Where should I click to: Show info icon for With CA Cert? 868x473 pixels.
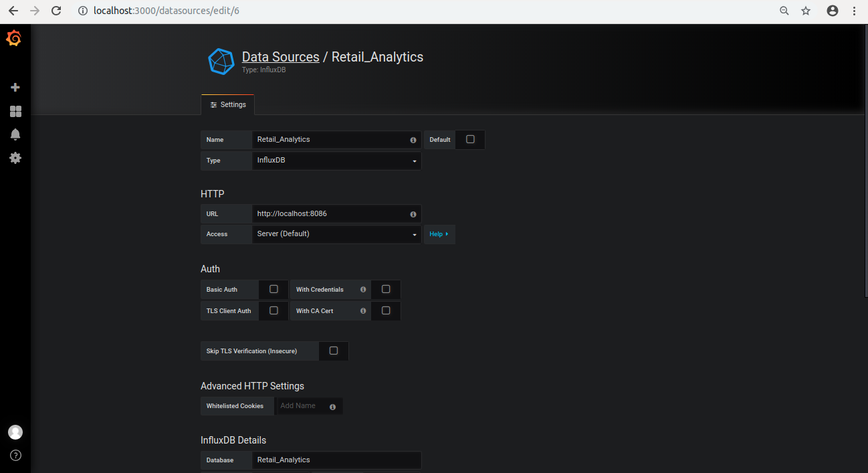[x=363, y=311]
